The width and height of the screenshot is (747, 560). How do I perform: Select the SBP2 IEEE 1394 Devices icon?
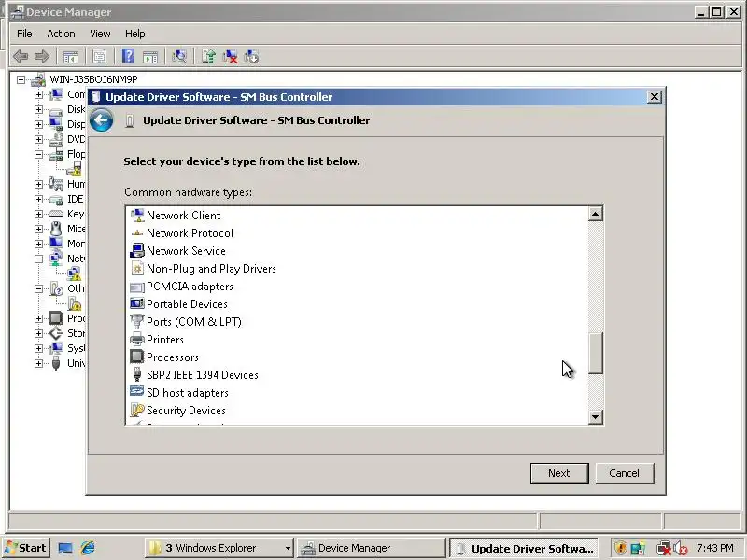(137, 375)
